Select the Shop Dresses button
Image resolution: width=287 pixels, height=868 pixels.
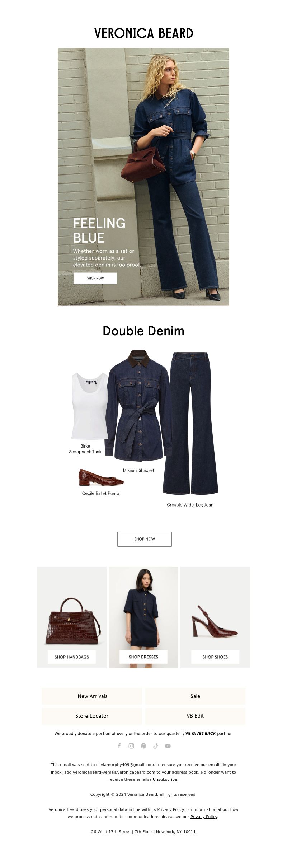click(143, 657)
